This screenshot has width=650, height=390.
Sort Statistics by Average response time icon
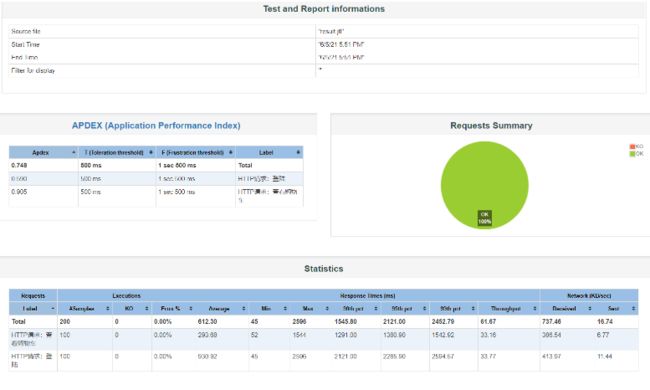[x=244, y=309]
